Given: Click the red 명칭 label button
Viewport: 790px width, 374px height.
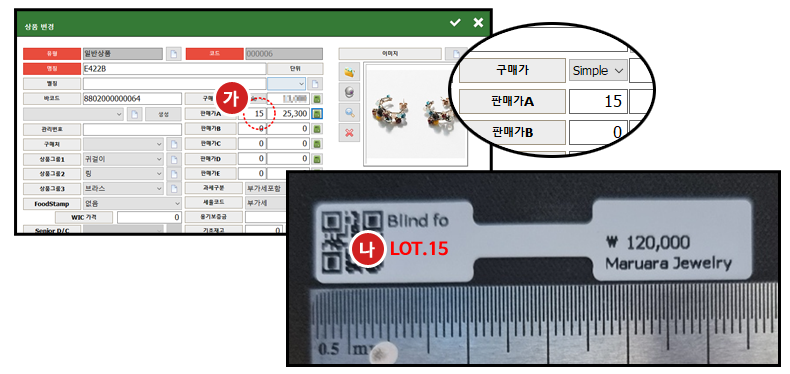Looking at the screenshot, I should [x=52, y=69].
